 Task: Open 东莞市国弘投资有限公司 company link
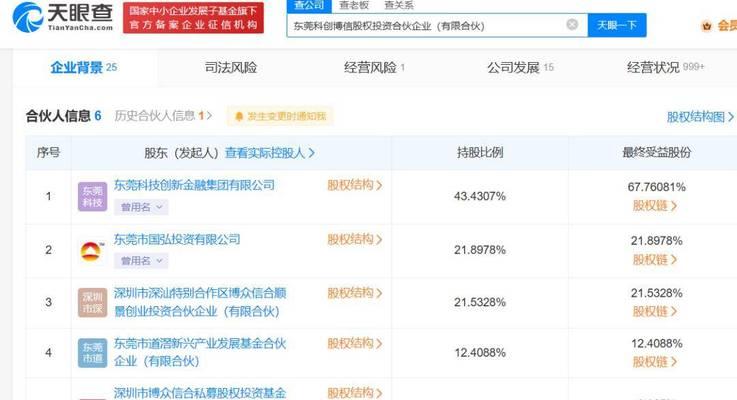(x=177, y=240)
